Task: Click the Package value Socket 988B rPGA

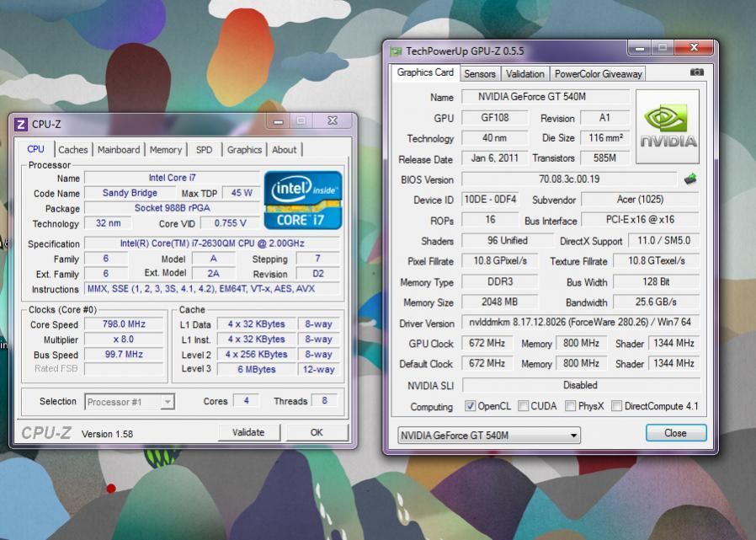Action: click(x=172, y=208)
